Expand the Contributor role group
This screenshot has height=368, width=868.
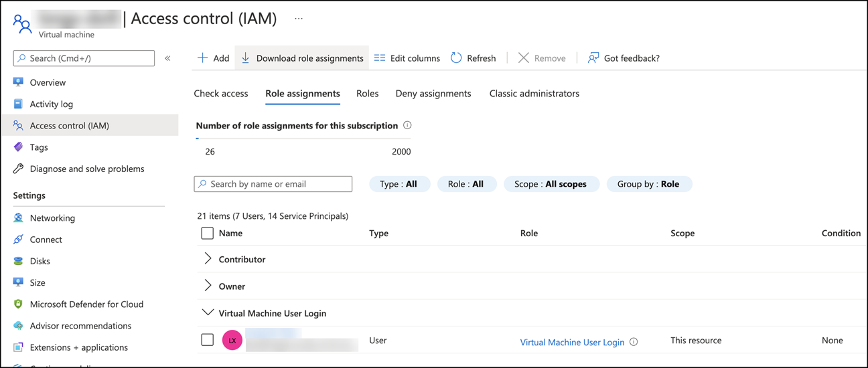208,259
